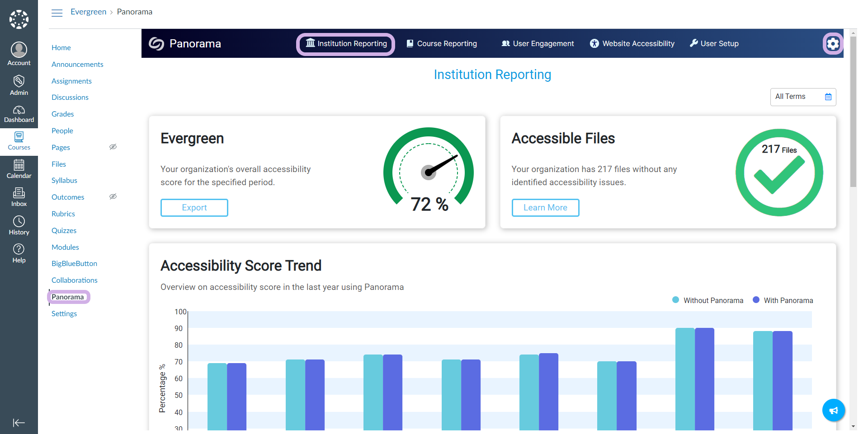
Task: Open Pages in course navigation
Action: click(x=61, y=147)
